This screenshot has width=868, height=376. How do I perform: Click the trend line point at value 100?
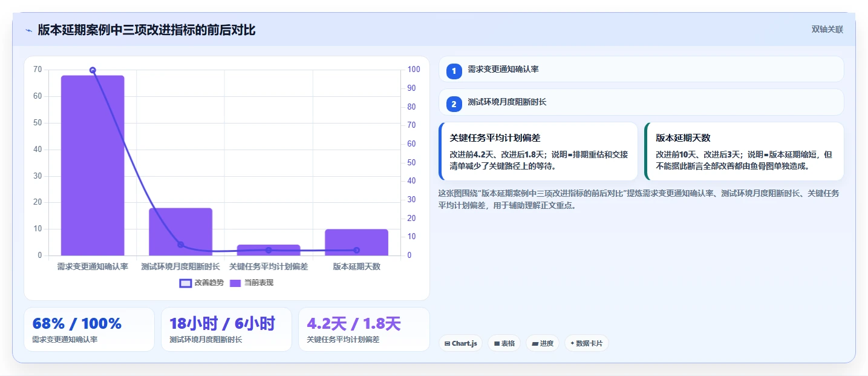click(93, 70)
